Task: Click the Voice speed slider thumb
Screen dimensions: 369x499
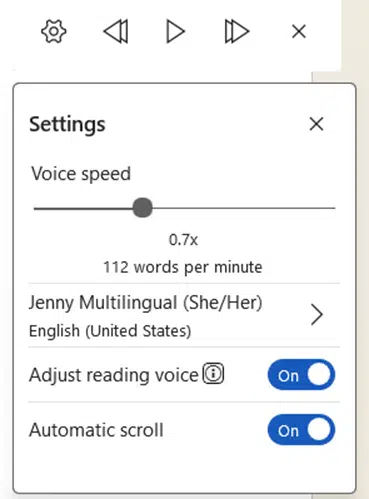Action: click(x=142, y=208)
